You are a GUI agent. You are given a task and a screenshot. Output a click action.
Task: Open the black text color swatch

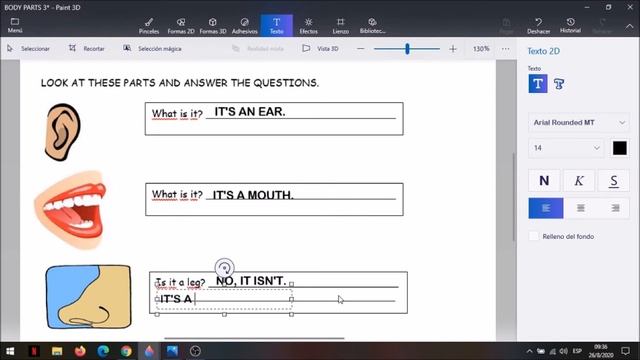[x=620, y=148]
